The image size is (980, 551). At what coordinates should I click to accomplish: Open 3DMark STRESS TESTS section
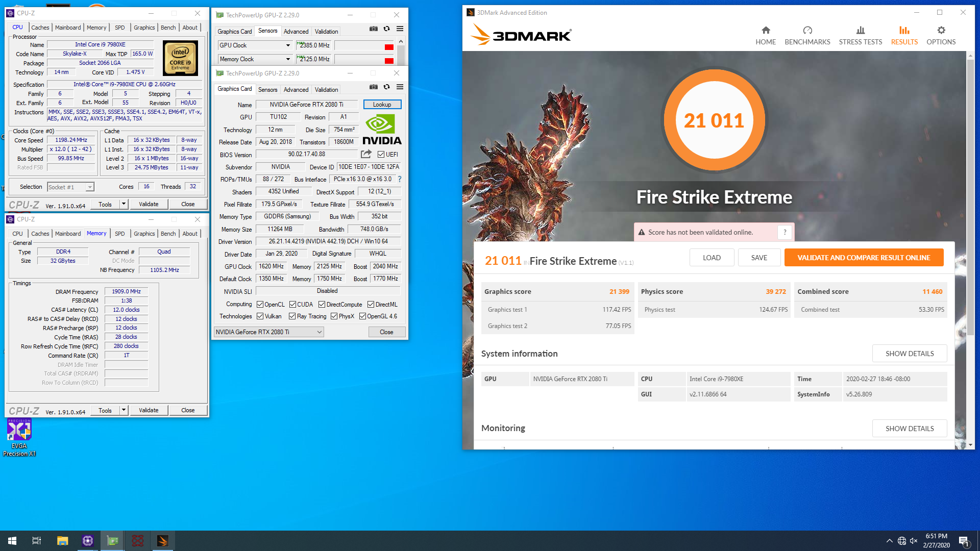(861, 36)
